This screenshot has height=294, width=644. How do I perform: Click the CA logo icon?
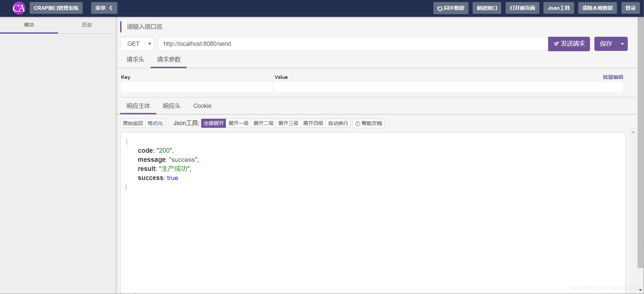19,8
